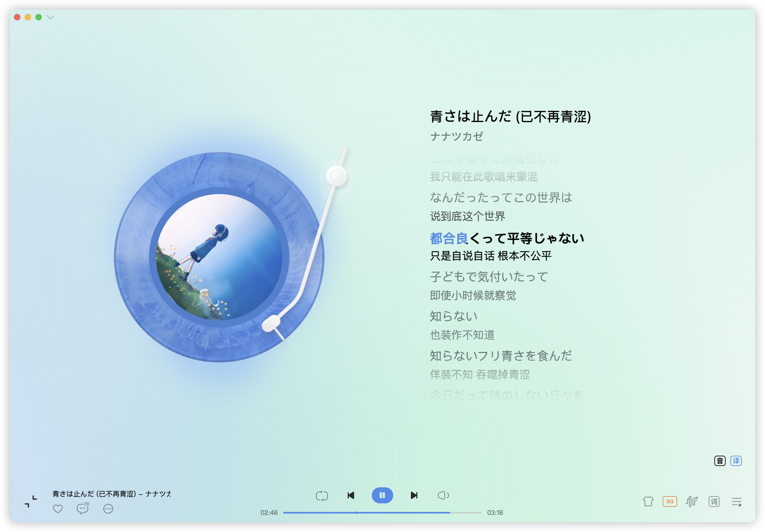
Task: Skip to the next track
Action: 414,495
